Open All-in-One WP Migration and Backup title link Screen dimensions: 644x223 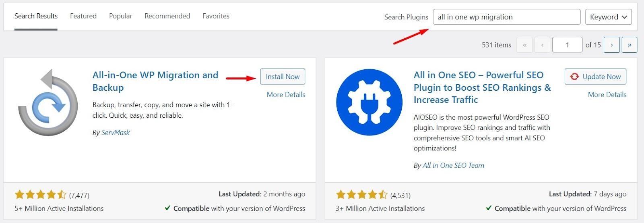(155, 81)
